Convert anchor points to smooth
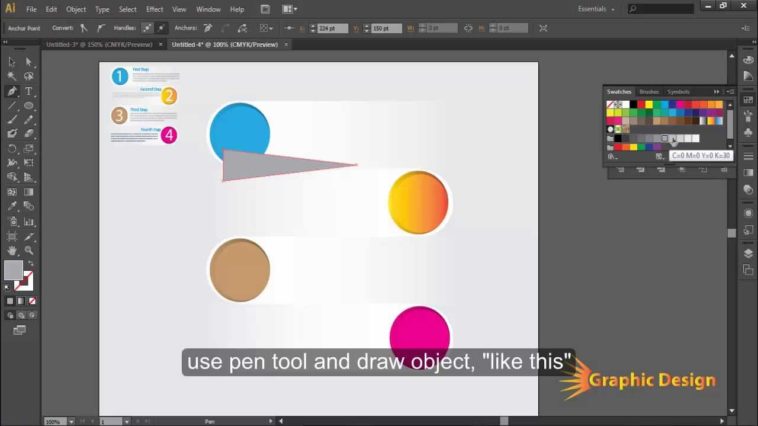Screen dimensions: 758x426 point(101,28)
